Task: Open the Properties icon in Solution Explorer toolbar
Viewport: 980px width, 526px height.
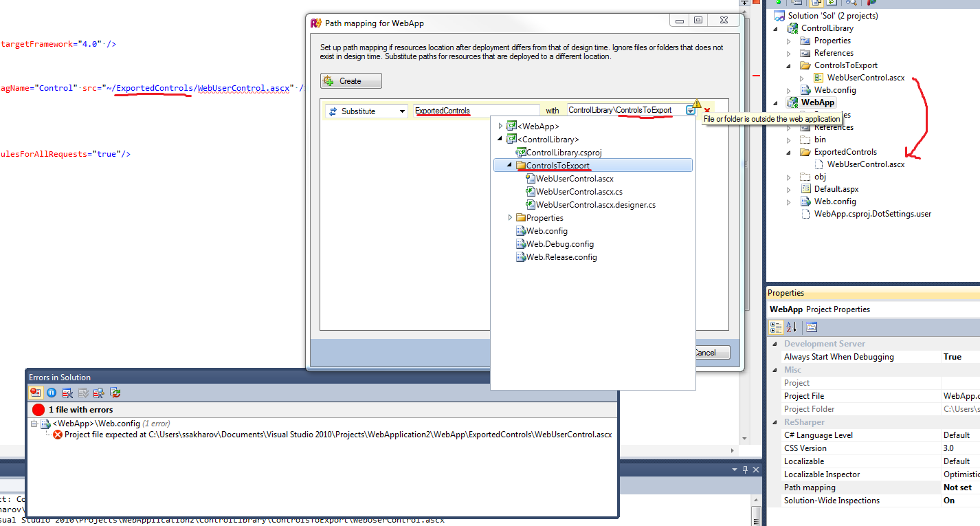Action: (797, 5)
